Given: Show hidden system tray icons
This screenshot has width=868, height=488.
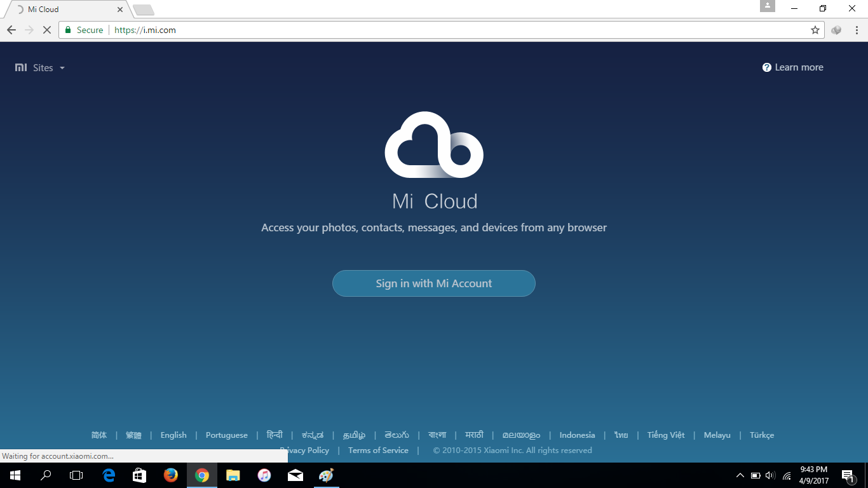Looking at the screenshot, I should 740,475.
